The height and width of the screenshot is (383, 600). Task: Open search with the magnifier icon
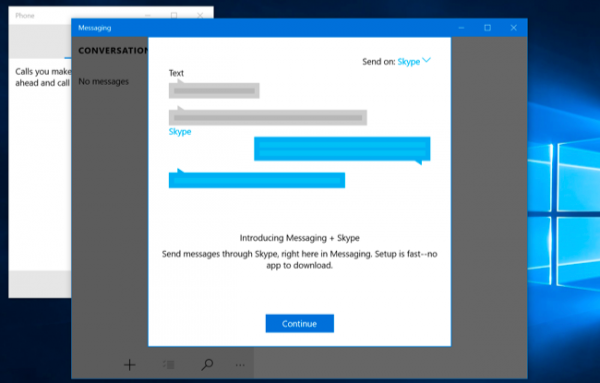coord(207,365)
